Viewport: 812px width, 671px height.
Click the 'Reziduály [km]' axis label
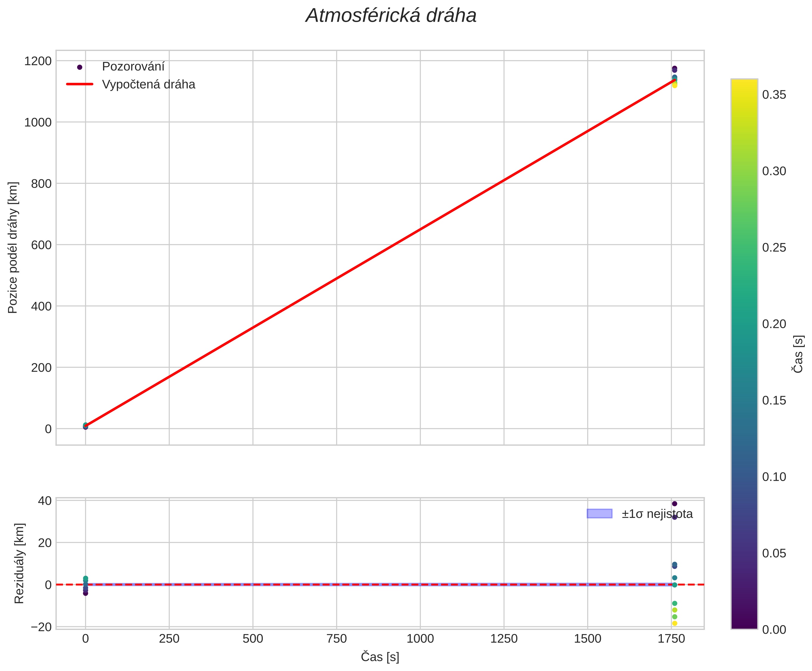pos(19,563)
